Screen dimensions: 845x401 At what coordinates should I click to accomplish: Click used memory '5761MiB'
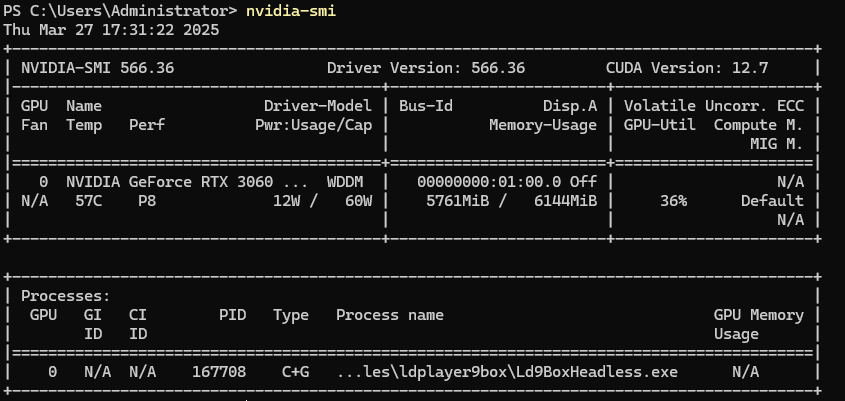pos(458,201)
